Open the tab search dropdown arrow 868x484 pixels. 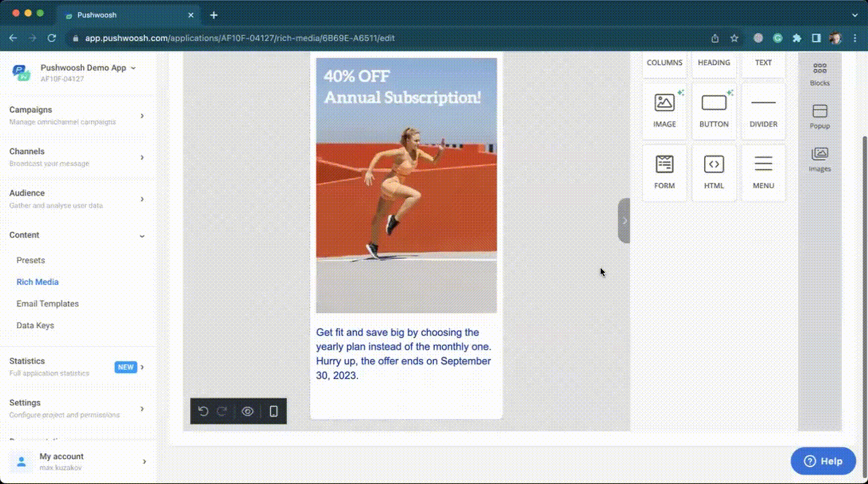click(x=855, y=15)
